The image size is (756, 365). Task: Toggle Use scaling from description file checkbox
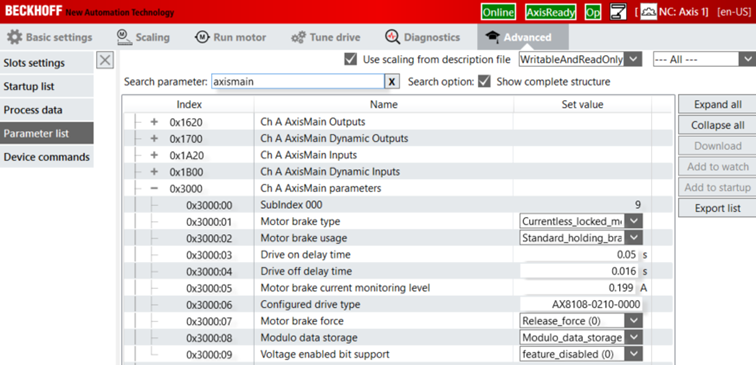351,59
